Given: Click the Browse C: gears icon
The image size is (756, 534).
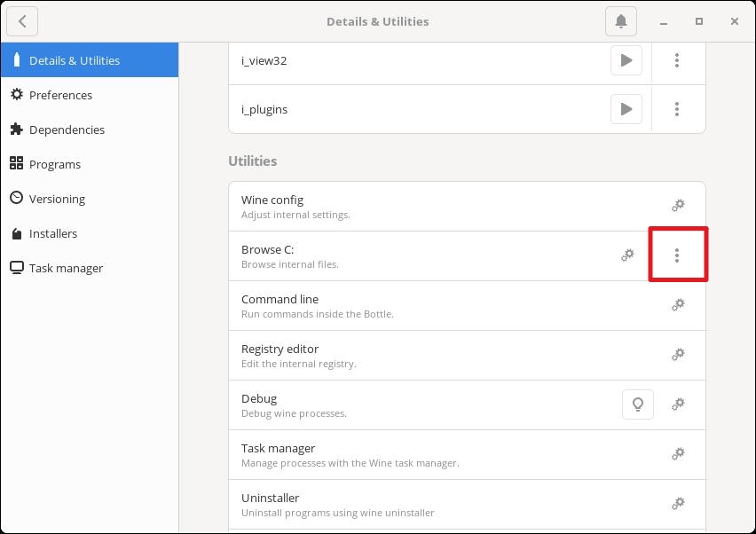Looking at the screenshot, I should (627, 255).
